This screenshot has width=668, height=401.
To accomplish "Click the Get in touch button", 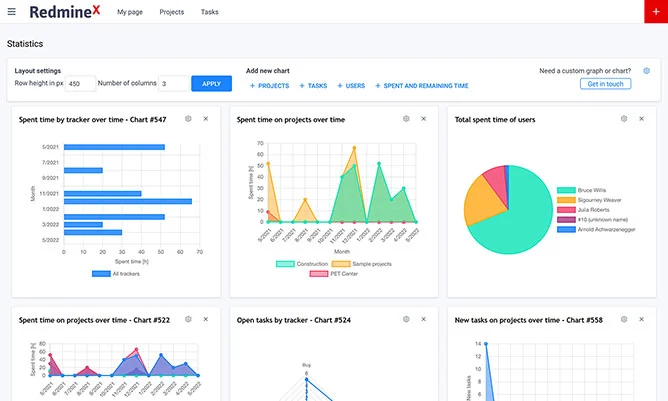I will pos(605,84).
